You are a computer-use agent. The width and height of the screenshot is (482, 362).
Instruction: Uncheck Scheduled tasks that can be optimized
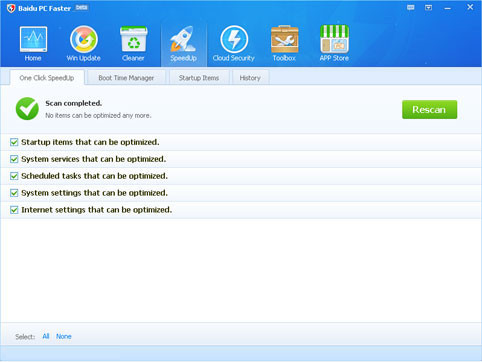point(14,176)
